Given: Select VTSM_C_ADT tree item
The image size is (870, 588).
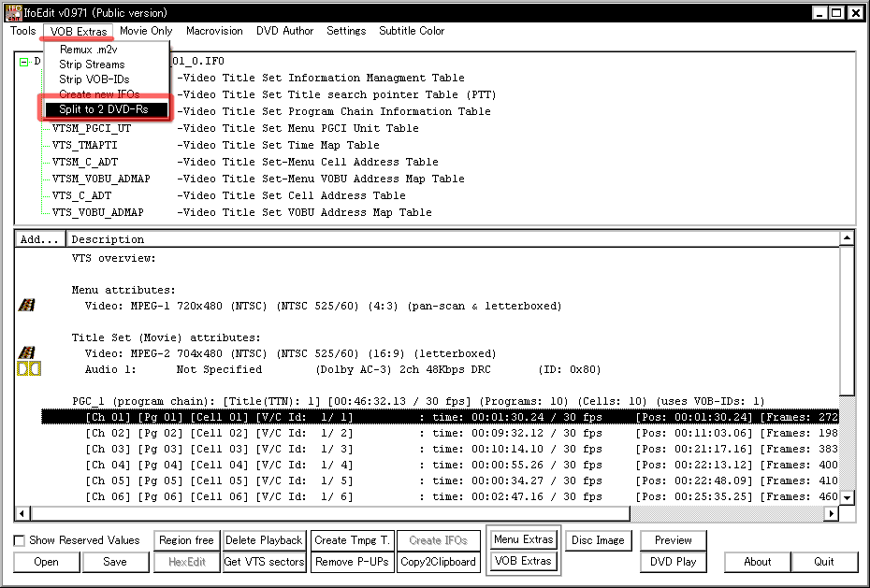Looking at the screenshot, I should [85, 162].
